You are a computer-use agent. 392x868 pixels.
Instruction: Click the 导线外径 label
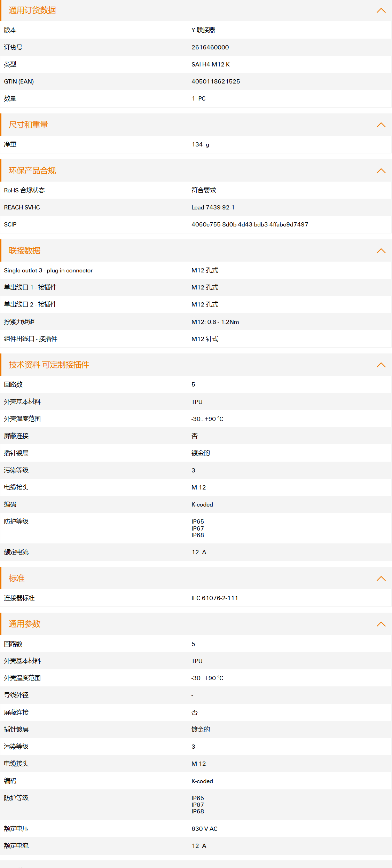[16, 695]
